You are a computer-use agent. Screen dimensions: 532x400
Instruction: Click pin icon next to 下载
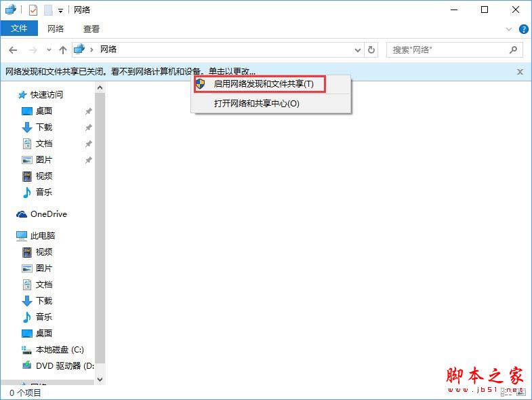tap(88, 127)
